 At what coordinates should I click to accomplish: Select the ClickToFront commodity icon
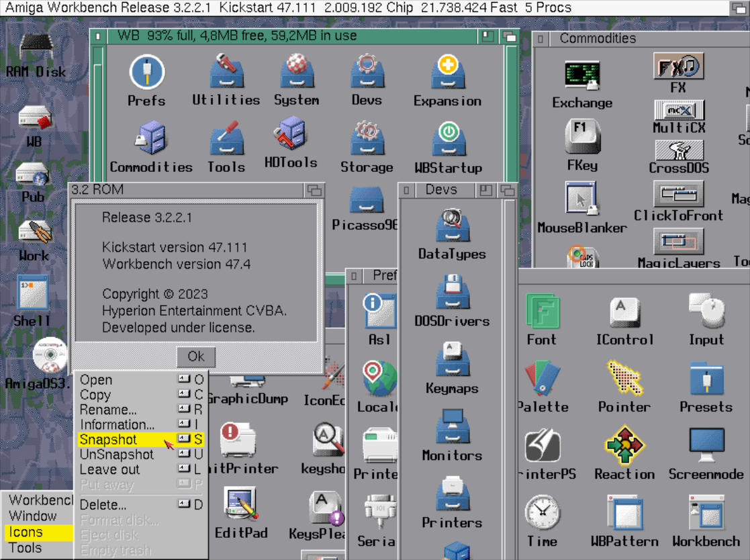tap(678, 194)
